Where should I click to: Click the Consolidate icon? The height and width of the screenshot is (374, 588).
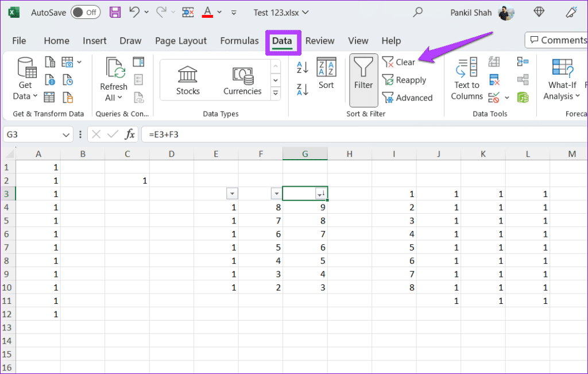523,61
